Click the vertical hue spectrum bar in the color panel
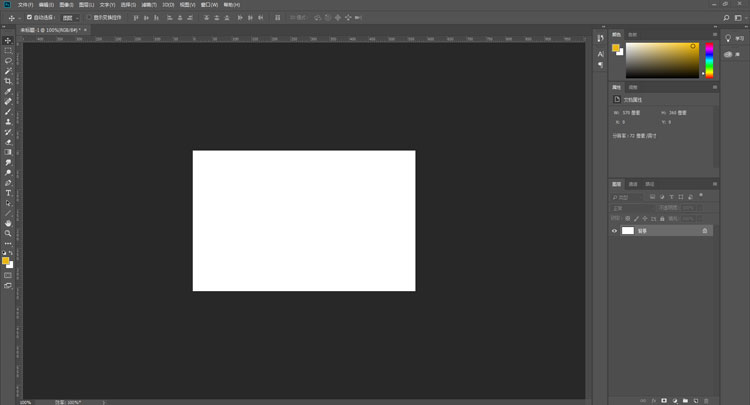 click(709, 60)
